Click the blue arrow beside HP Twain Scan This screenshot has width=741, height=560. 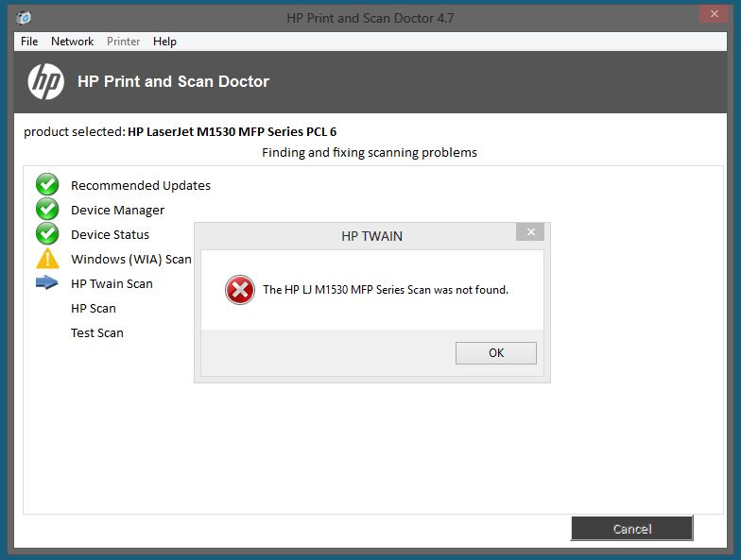pyautogui.click(x=47, y=283)
